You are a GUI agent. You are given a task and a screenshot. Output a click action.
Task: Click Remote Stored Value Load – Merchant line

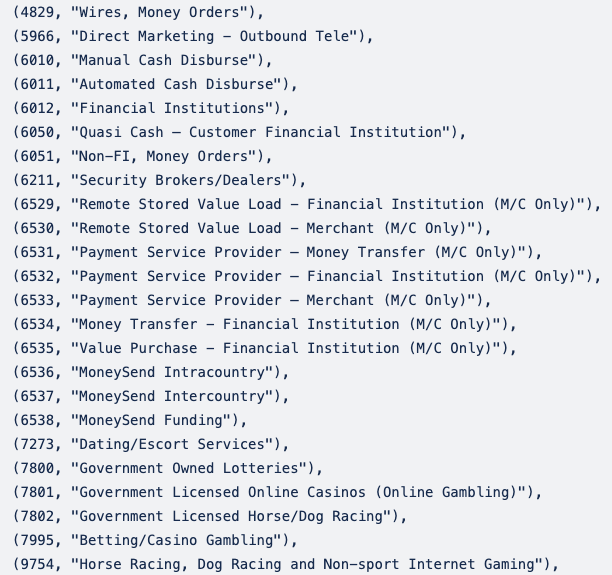tap(252, 228)
